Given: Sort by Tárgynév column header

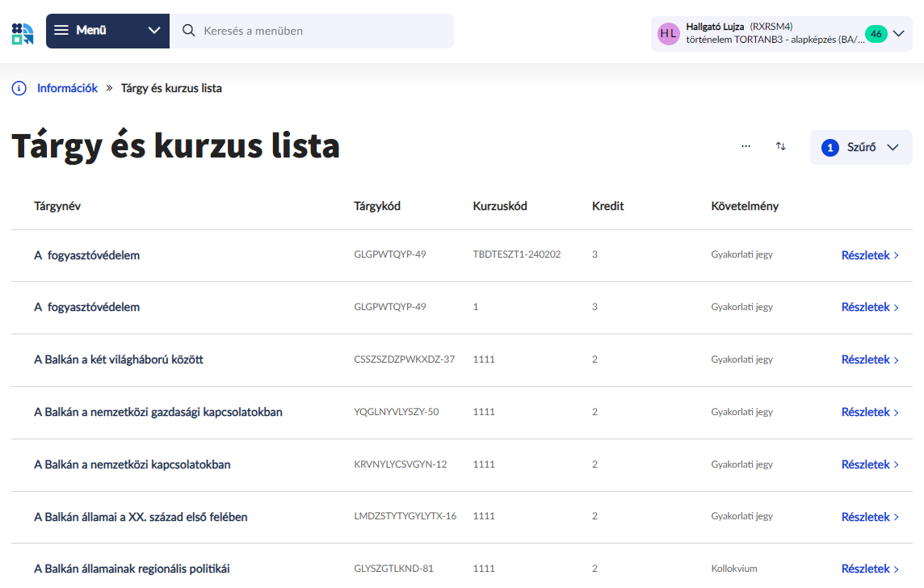Looking at the screenshot, I should click(x=57, y=206).
